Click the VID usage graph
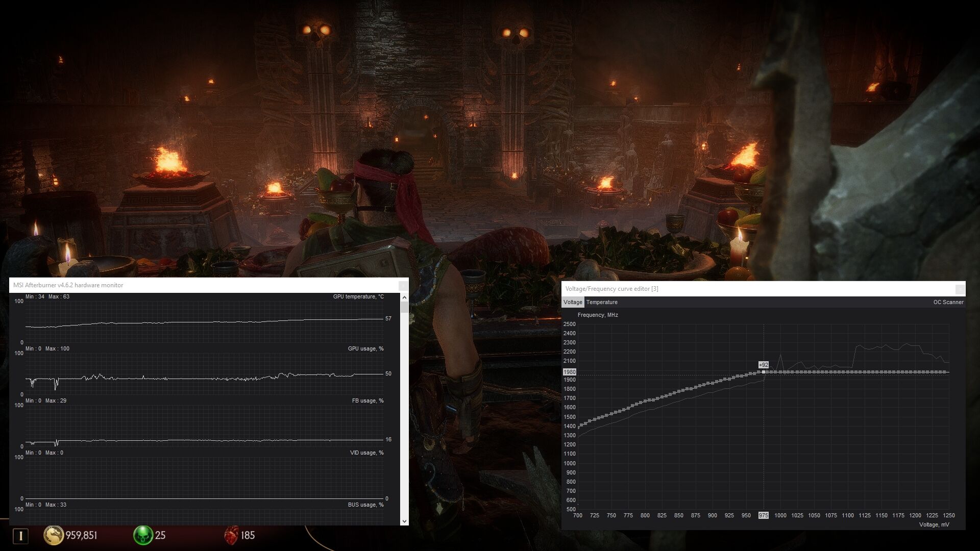The image size is (980, 551). (204, 478)
